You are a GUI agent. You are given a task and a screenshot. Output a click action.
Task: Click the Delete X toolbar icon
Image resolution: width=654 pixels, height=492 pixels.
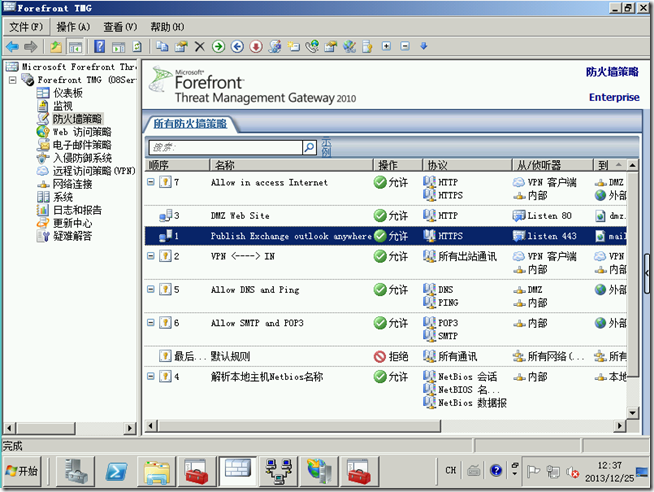click(200, 46)
